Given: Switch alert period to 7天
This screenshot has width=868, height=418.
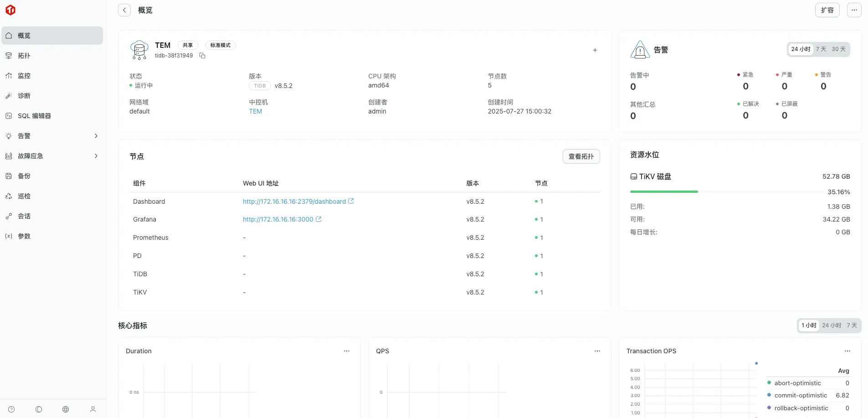Looking at the screenshot, I should tap(821, 49).
